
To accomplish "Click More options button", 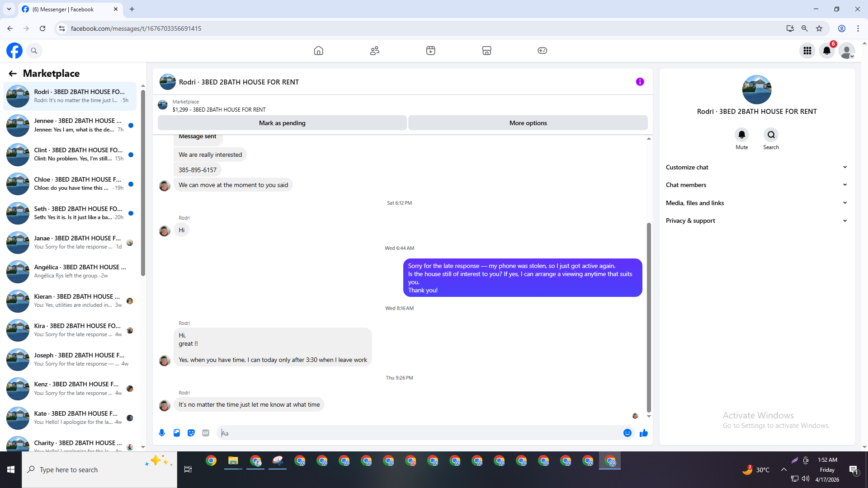I will click(528, 123).
